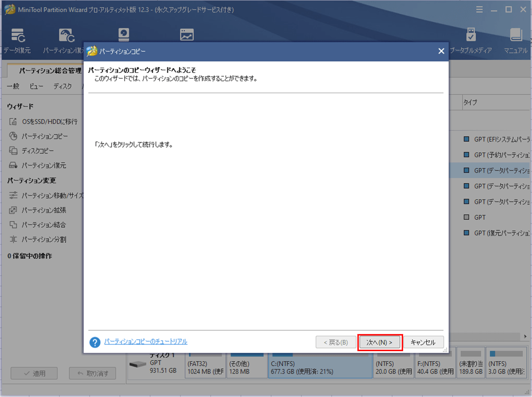The height and width of the screenshot is (397, 532).
Task: Close the パーティションコピー dialog
Action: tap(441, 51)
